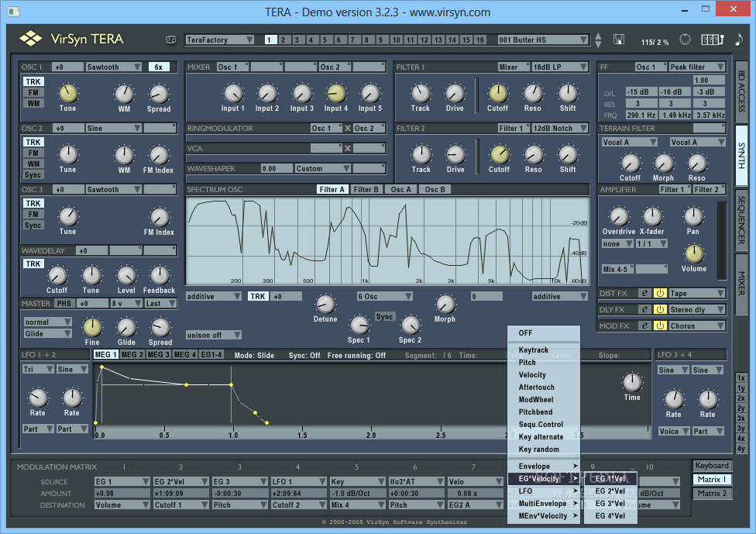Open the 18dB LP filter type dropdown
The image size is (756, 534).
click(x=560, y=67)
